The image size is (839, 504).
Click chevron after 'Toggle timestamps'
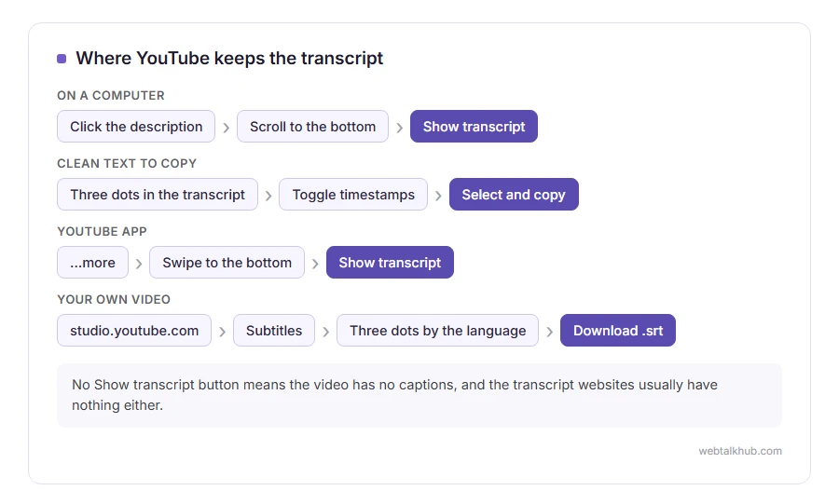pos(438,196)
